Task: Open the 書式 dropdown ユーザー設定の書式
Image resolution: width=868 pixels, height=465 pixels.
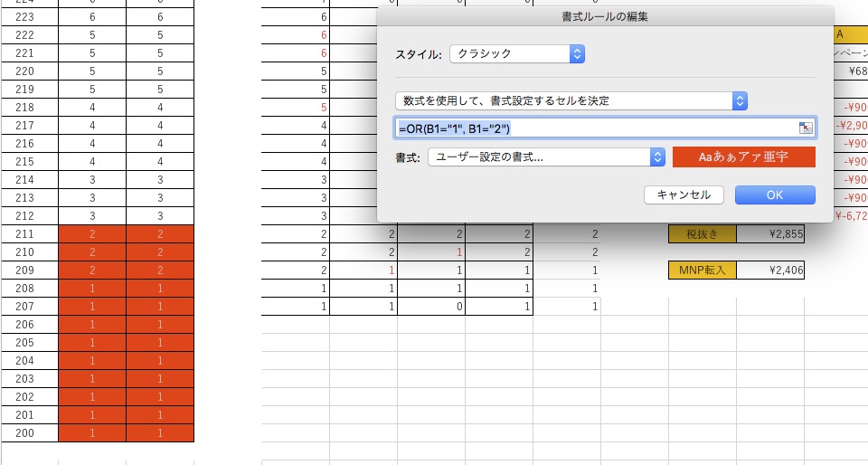Action: tap(546, 157)
